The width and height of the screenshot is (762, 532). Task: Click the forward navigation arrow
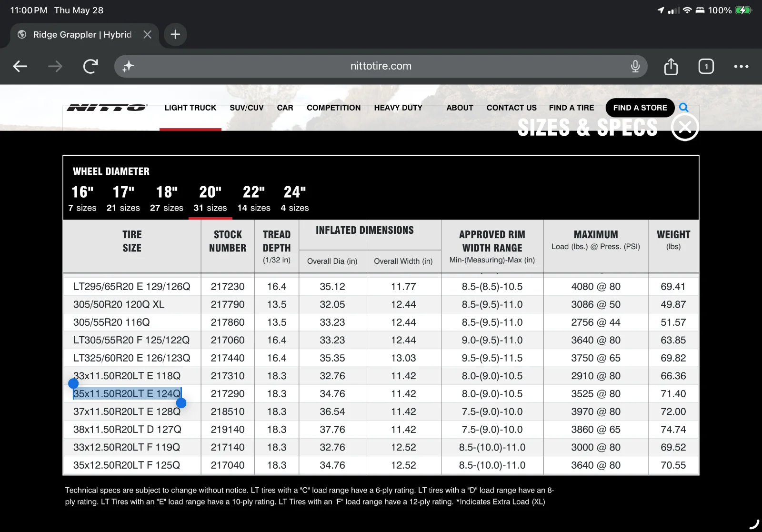click(x=55, y=66)
